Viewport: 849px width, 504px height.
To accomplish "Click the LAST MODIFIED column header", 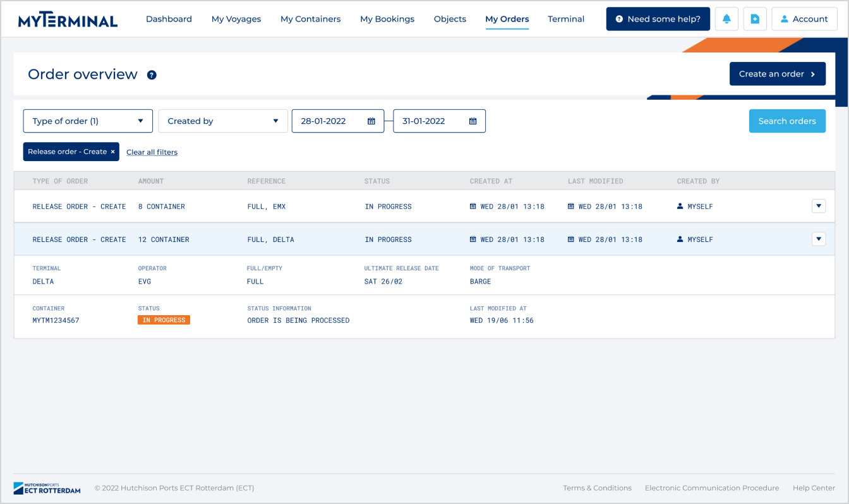I will click(595, 181).
